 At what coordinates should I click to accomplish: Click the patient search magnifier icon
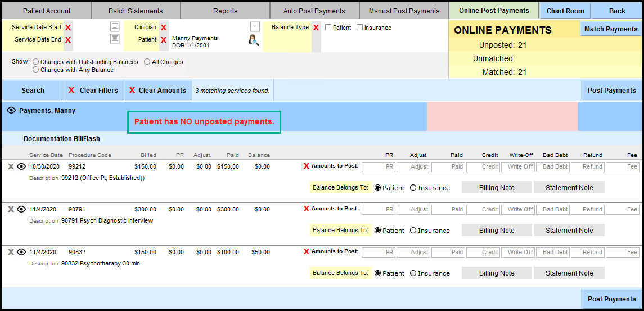(253, 39)
